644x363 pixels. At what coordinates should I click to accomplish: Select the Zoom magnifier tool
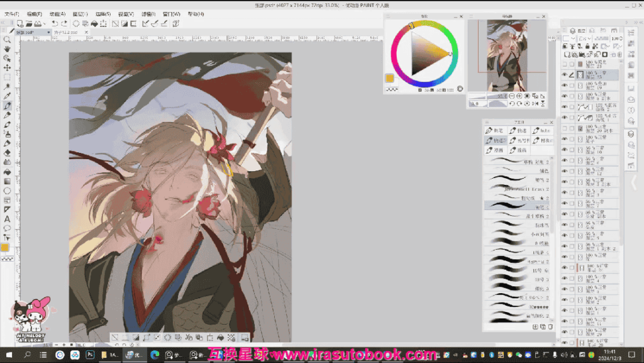tap(7, 40)
